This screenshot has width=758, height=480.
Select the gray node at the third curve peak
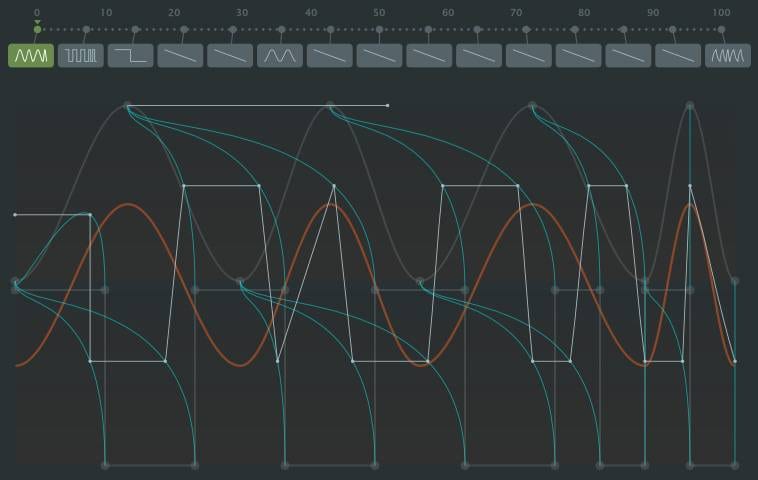532,105
